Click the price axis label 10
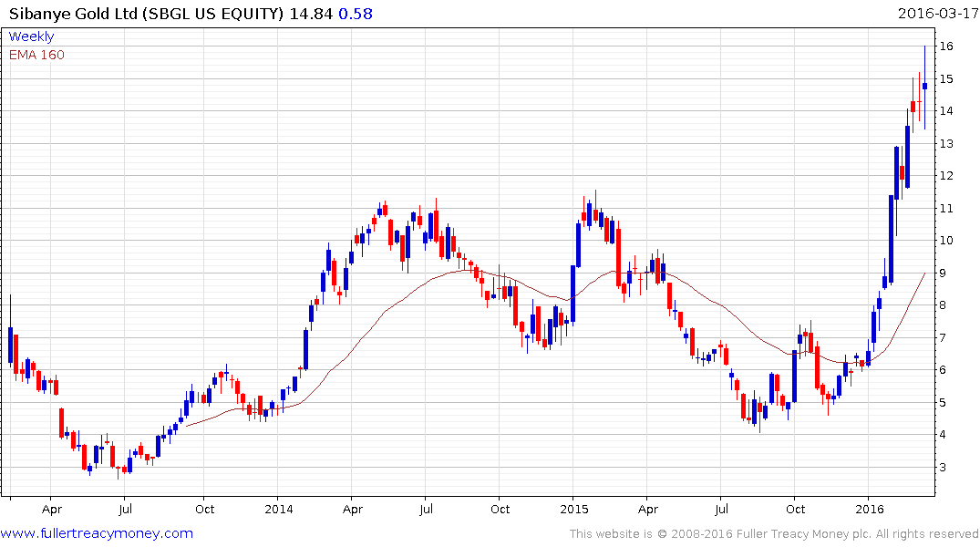The width and height of the screenshot is (980, 547). [x=946, y=241]
